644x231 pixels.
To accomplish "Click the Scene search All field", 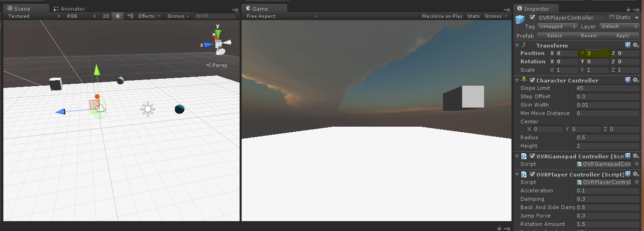I will pos(215,16).
